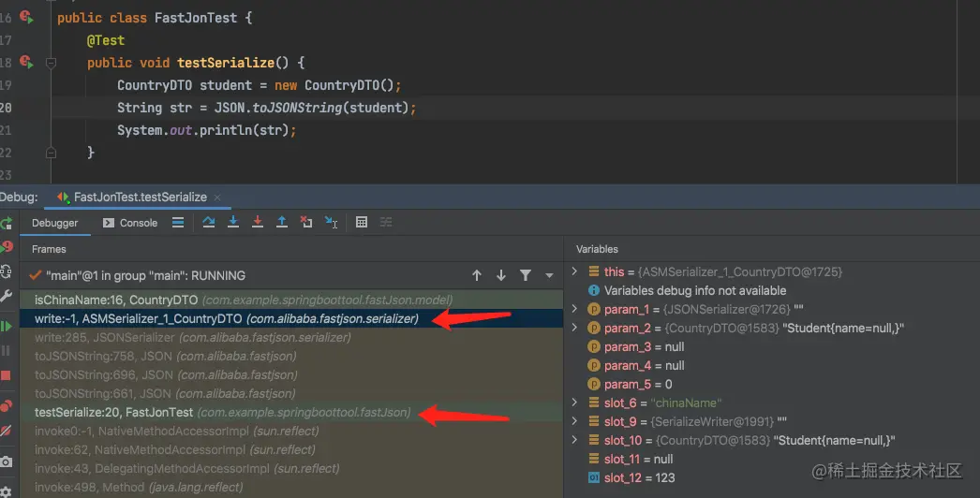Click the red Stop debugging icon
The image size is (980, 498).
7,375
